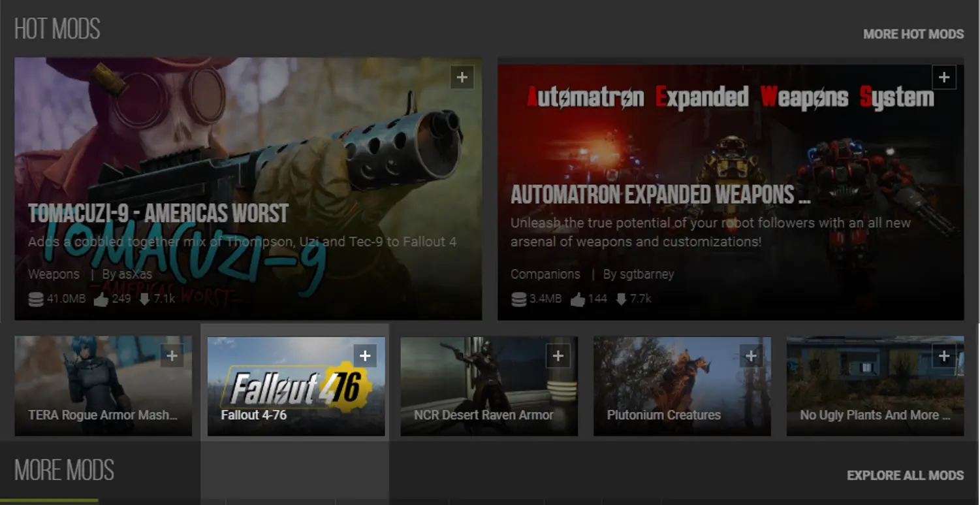
Task: Open Tomacuzi-9 - Americas Worst mod title
Action: point(158,213)
